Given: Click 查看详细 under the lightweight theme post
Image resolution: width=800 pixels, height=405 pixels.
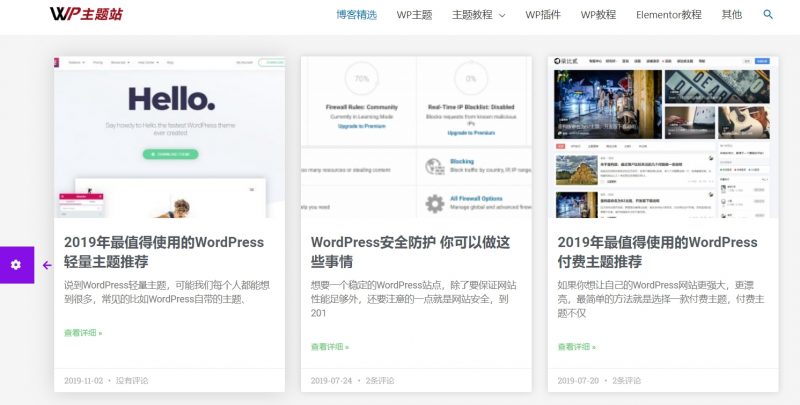Looking at the screenshot, I should [83, 333].
